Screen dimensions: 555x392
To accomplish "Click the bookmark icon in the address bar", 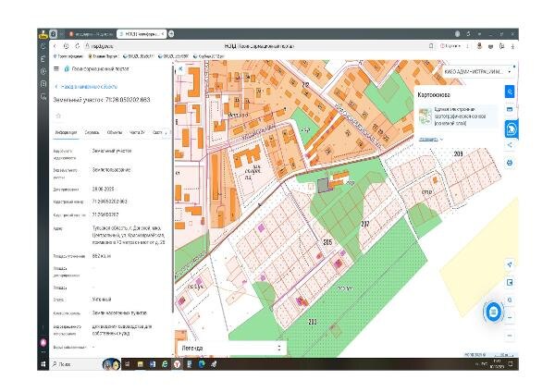I will coord(431,46).
